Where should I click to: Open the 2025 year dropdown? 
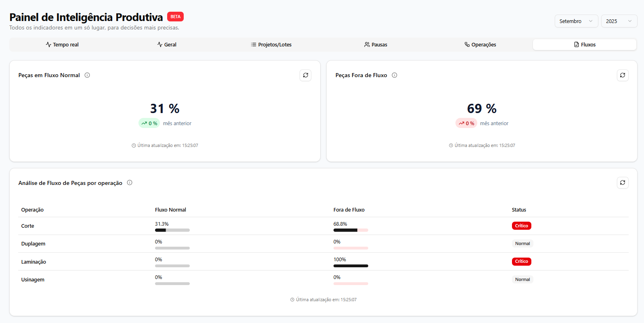[619, 21]
